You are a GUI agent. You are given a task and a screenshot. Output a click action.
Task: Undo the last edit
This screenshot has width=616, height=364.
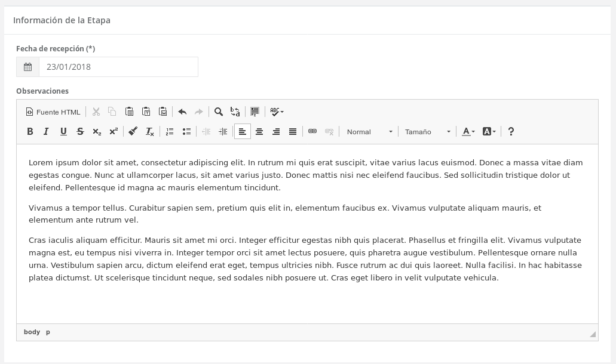click(x=182, y=112)
